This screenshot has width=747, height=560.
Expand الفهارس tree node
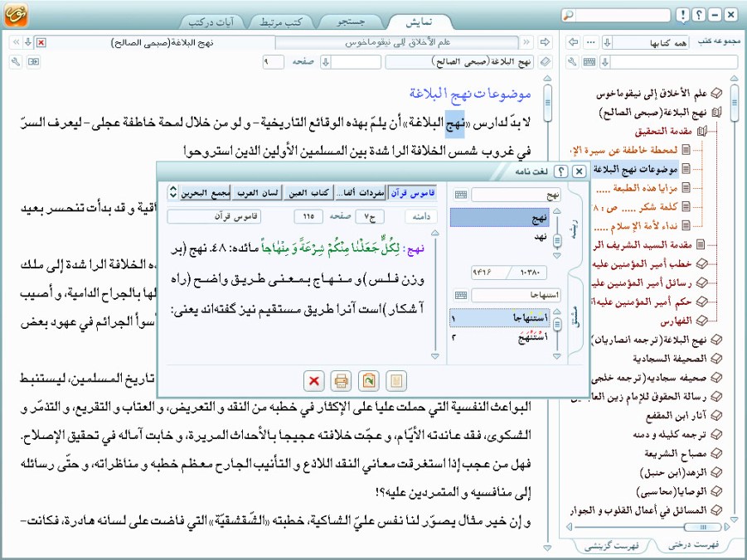click(x=701, y=321)
